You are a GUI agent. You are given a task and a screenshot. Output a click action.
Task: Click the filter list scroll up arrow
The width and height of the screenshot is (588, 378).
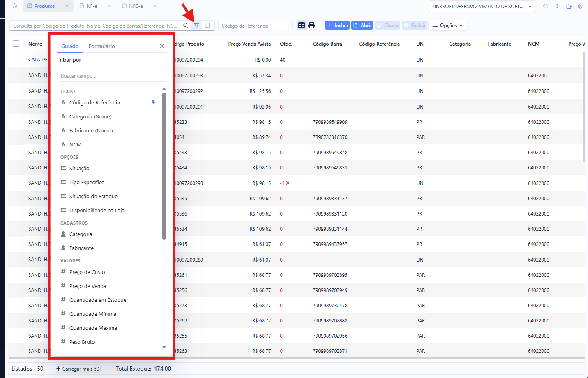tap(164, 89)
